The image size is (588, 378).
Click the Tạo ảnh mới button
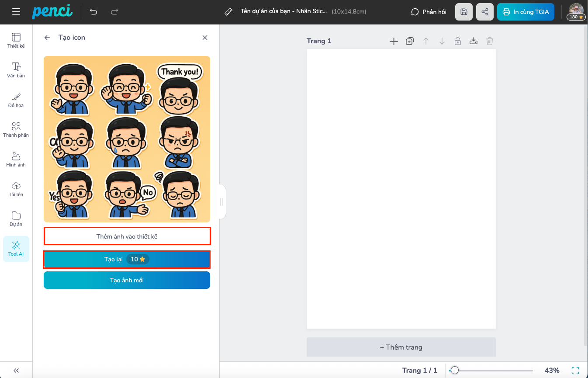pos(127,280)
